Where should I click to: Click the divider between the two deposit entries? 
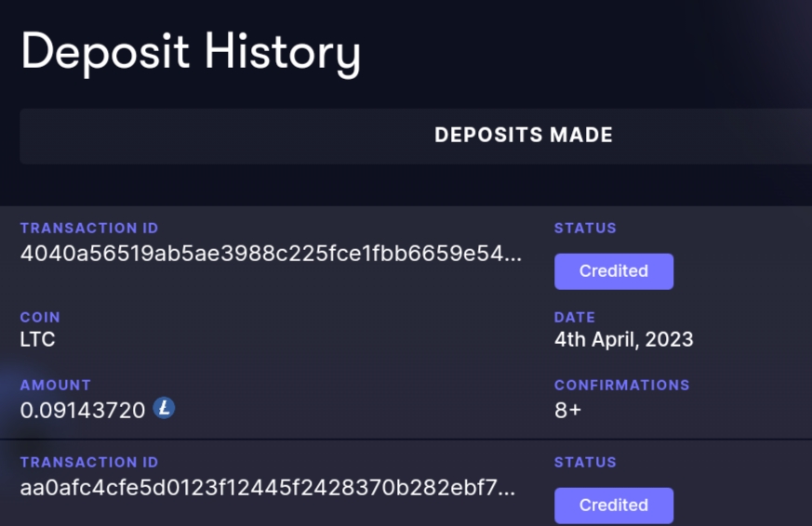click(406, 440)
